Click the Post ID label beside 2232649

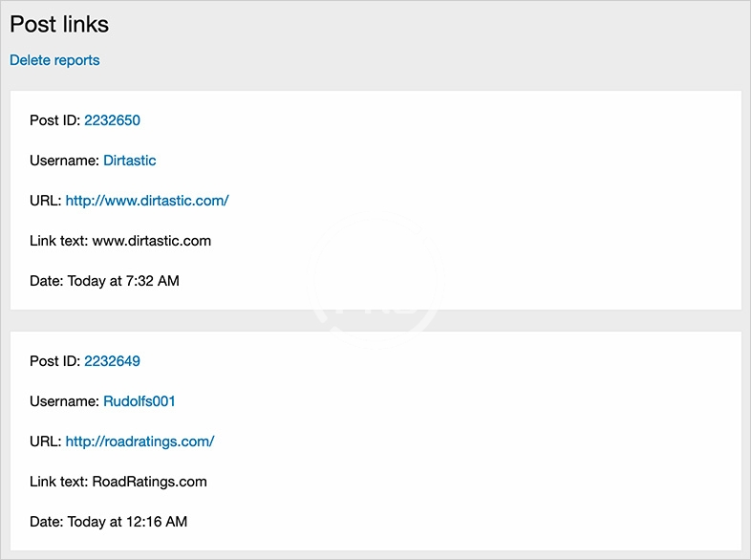tap(54, 361)
